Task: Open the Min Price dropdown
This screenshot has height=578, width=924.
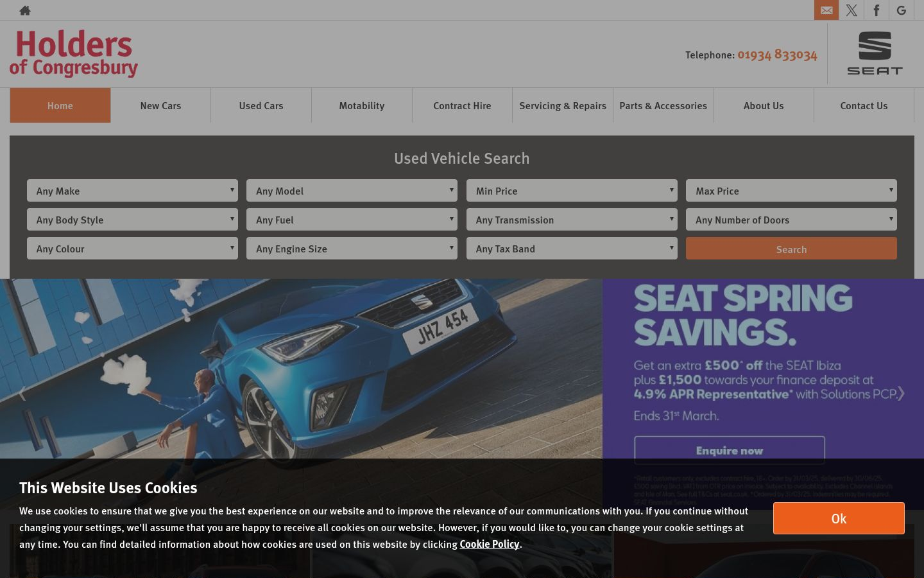Action: coord(572,191)
